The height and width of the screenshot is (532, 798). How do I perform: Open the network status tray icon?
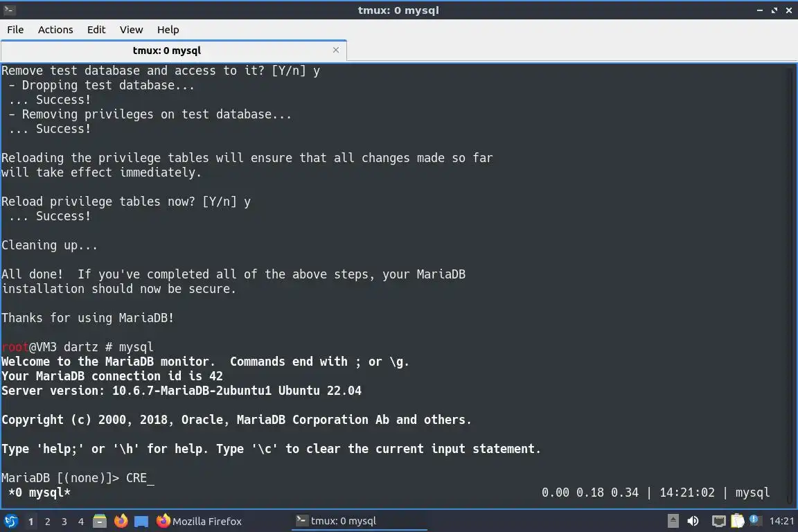point(718,521)
